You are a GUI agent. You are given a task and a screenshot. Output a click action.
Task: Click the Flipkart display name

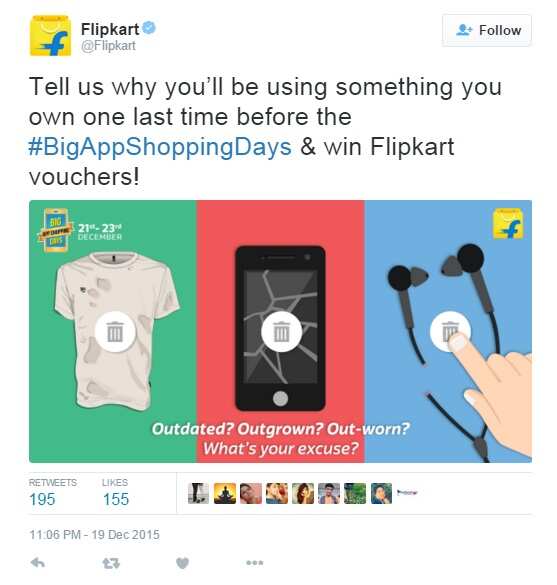110,29
